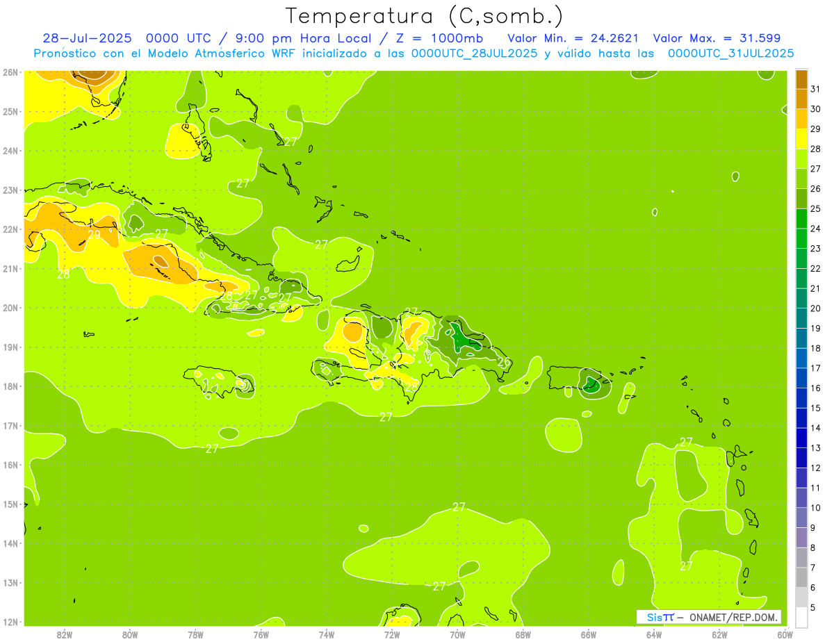Click the SisPi ONAMET/REP.DOM. logo box

point(709,617)
